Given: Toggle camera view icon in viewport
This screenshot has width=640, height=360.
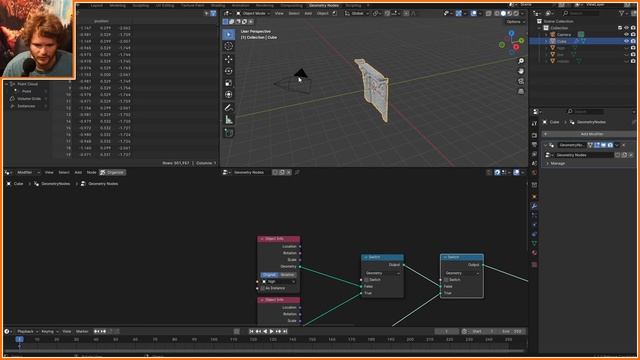Looking at the screenshot, I should [521, 81].
